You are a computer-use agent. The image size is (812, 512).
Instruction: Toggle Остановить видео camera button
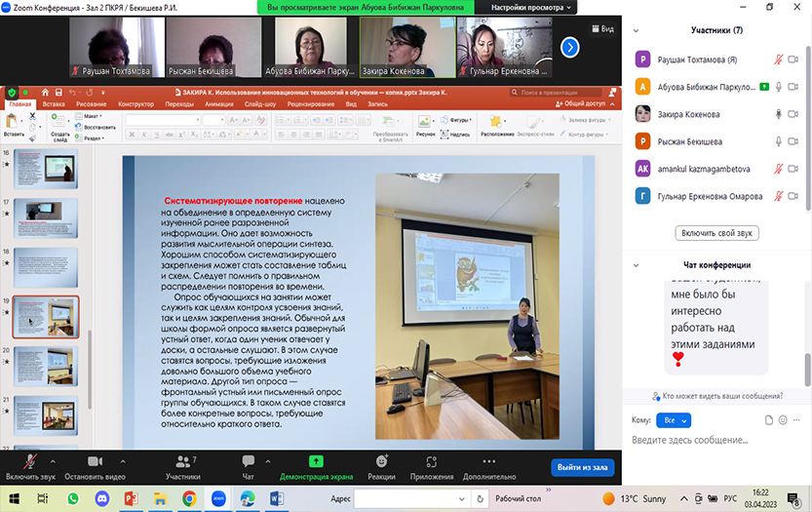(95, 461)
